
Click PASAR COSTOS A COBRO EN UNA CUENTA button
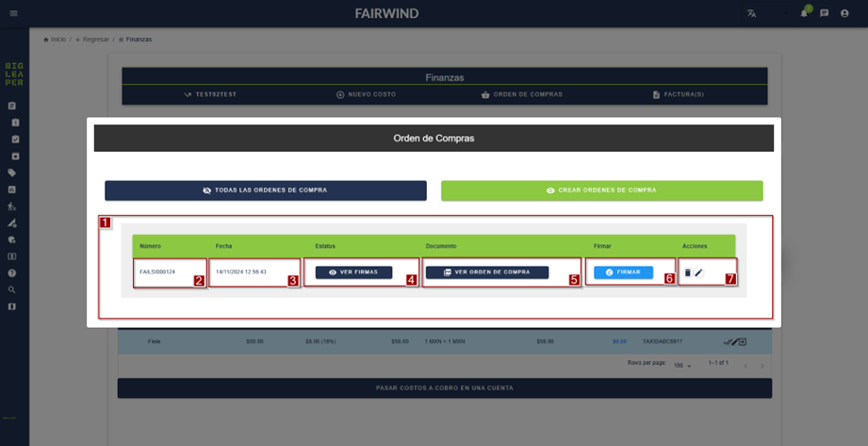pos(445,388)
